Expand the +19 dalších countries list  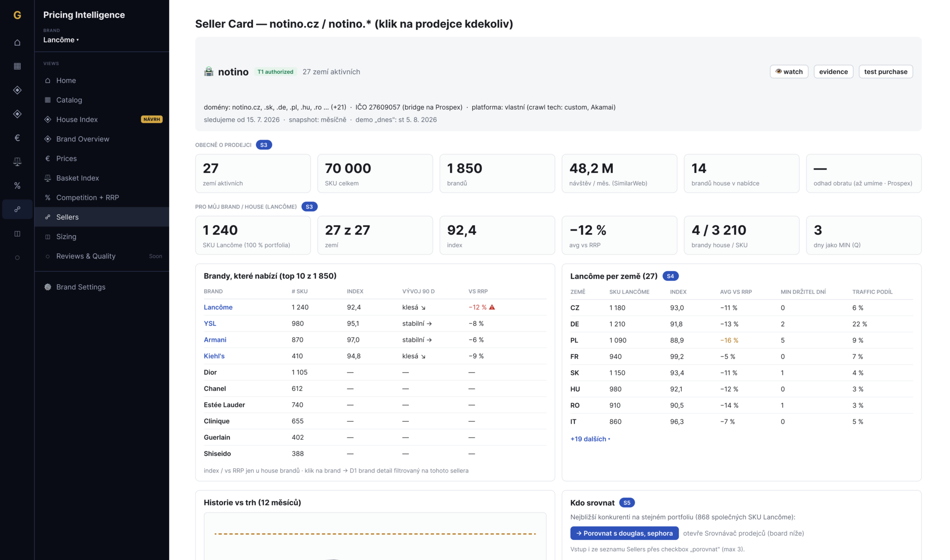pos(590,439)
